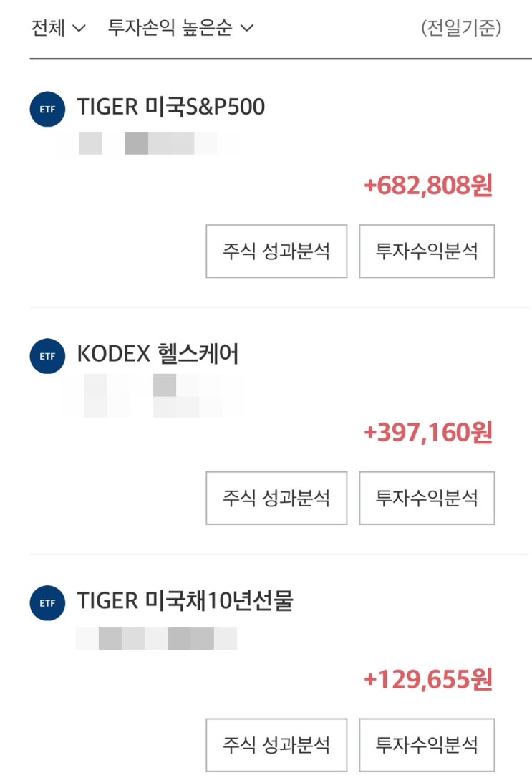
Task: Open 투자수익분석 for TIGER 미국S&P500
Action: coord(427,251)
